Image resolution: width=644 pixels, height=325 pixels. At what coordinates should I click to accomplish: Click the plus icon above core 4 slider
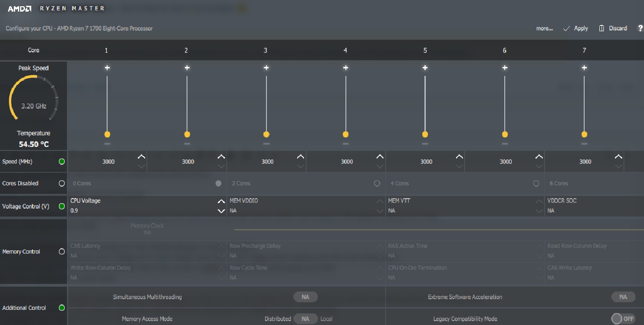345,68
